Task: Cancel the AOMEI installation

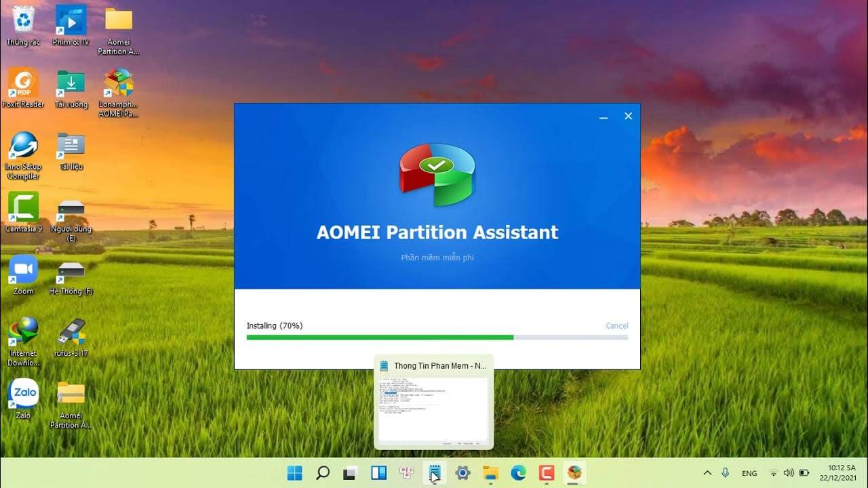Action: [x=616, y=325]
